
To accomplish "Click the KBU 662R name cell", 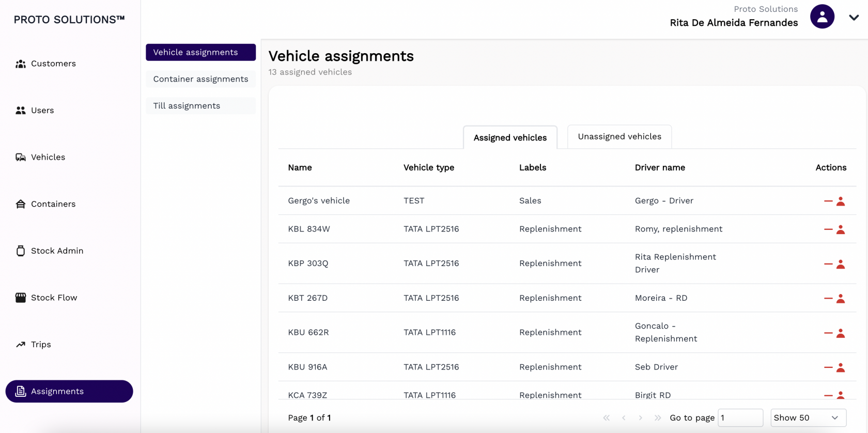I will pyautogui.click(x=308, y=332).
